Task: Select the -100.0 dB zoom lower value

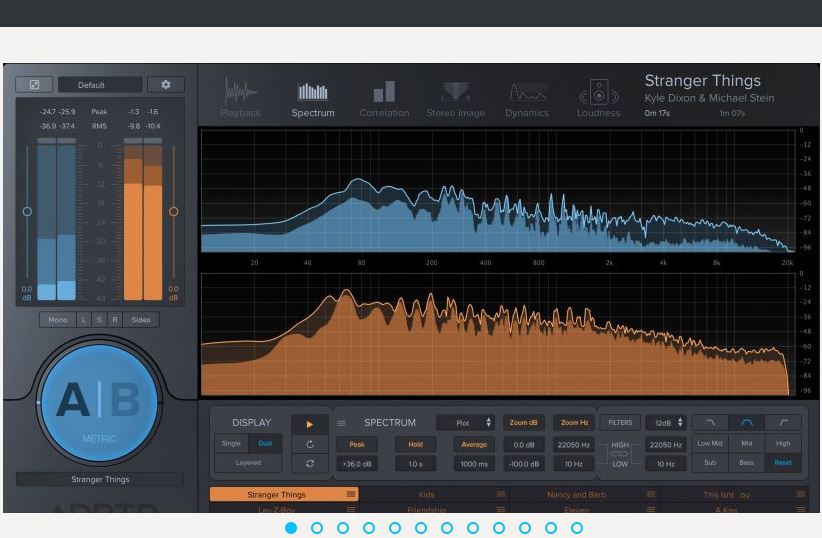Action: (523, 464)
